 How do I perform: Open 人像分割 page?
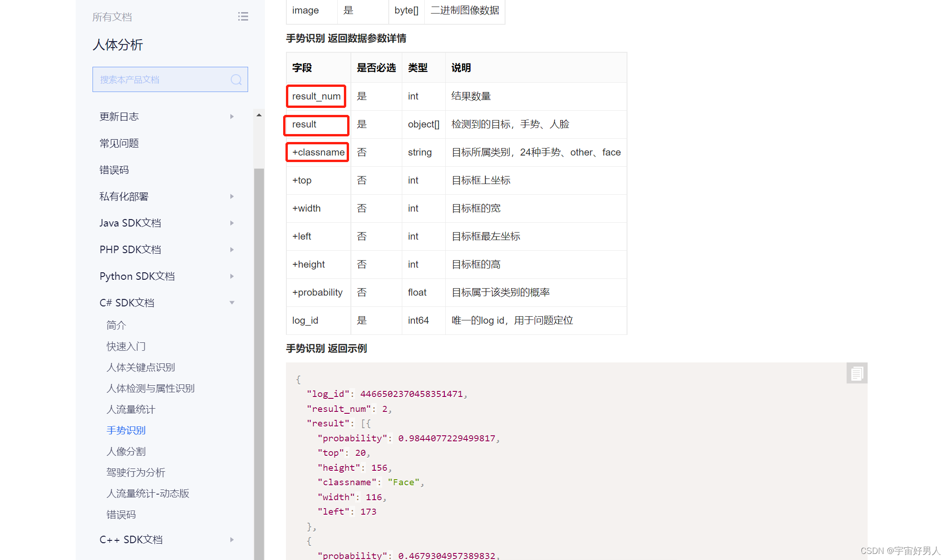point(126,451)
